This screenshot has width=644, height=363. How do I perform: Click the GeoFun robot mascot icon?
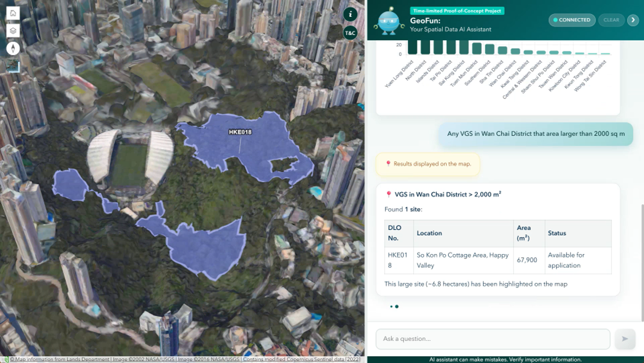point(388,21)
